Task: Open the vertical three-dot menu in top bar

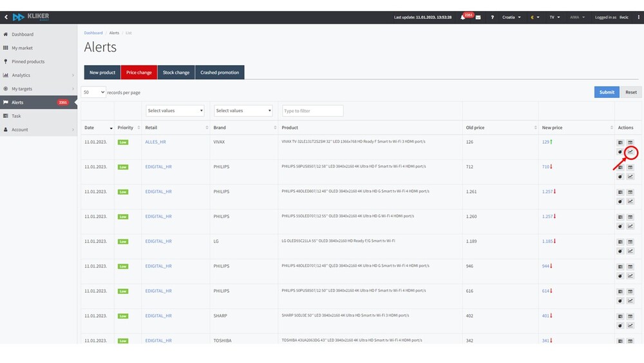Action: (638, 17)
